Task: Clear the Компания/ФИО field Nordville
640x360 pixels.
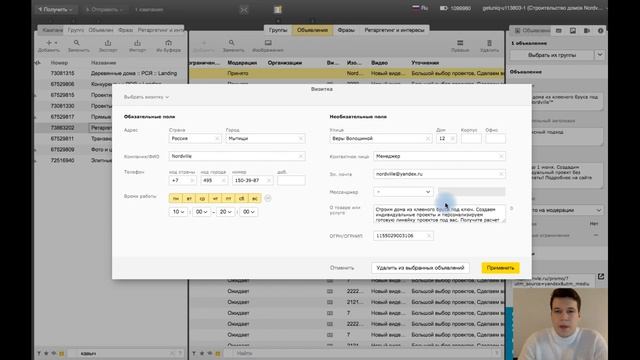Action: tap(301, 156)
